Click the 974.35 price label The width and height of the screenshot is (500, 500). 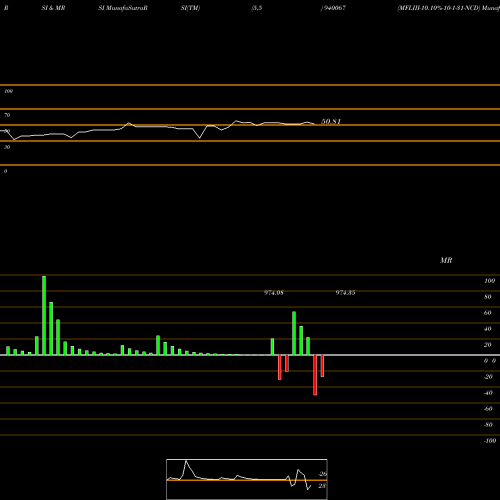[x=345, y=293]
